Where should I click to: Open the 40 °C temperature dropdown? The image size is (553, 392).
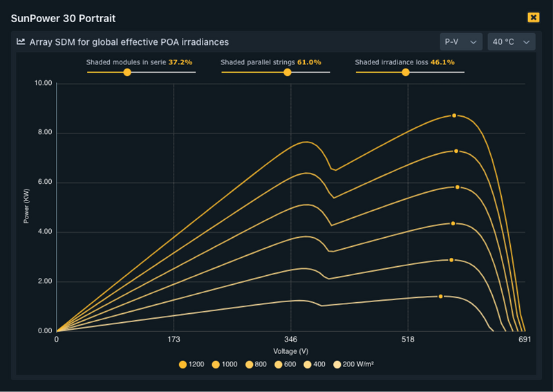(512, 42)
